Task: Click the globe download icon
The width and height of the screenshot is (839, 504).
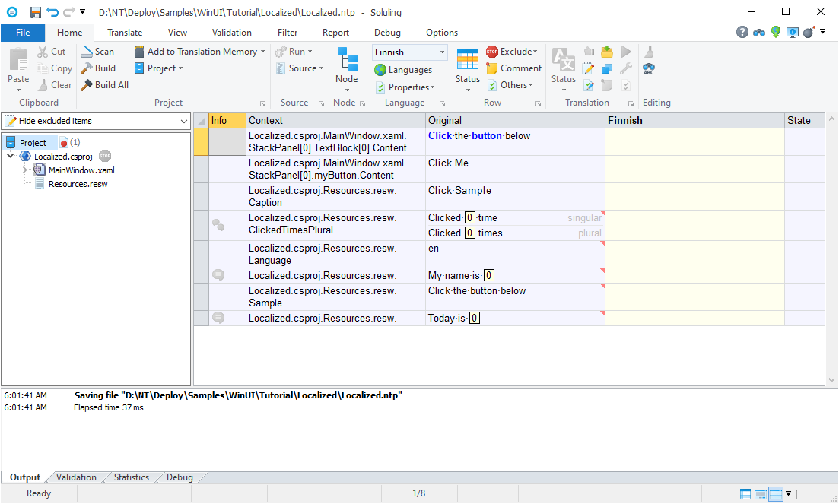Action: [775, 32]
